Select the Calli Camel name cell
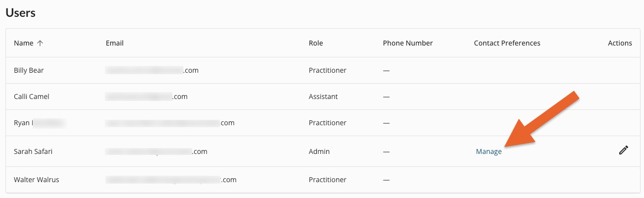 coord(32,97)
